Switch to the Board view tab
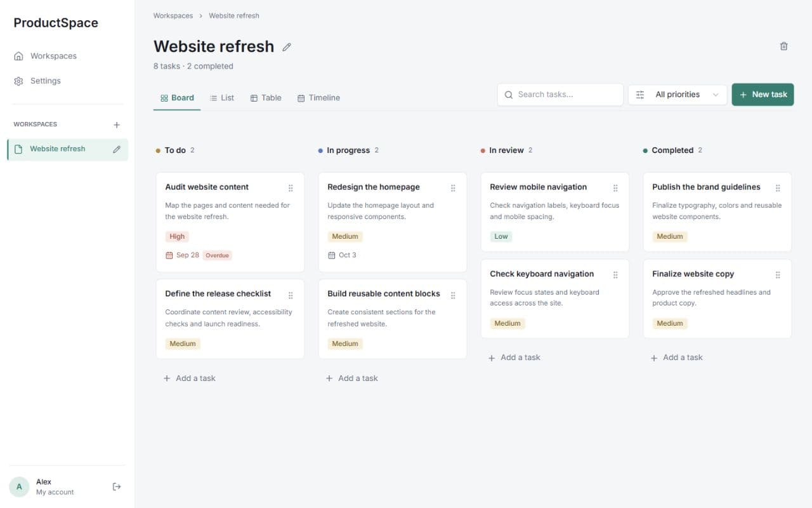The height and width of the screenshot is (508, 812). (x=177, y=98)
